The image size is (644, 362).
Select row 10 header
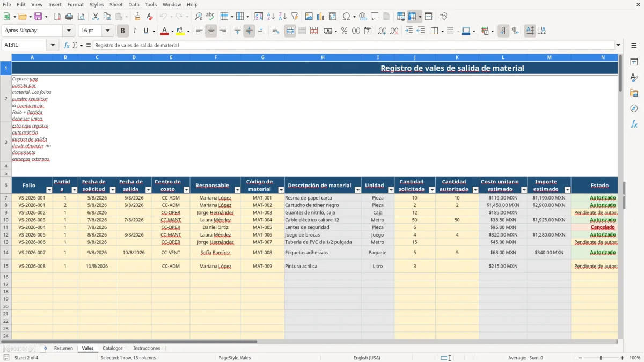coord(6,220)
